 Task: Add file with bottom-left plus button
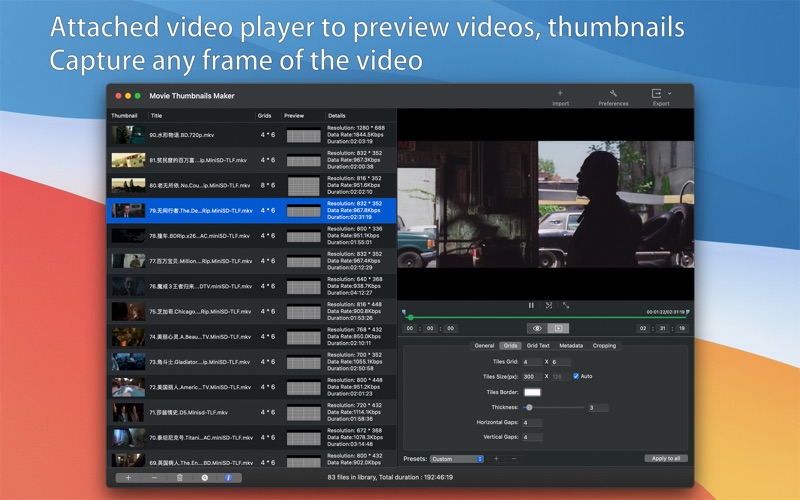128,478
